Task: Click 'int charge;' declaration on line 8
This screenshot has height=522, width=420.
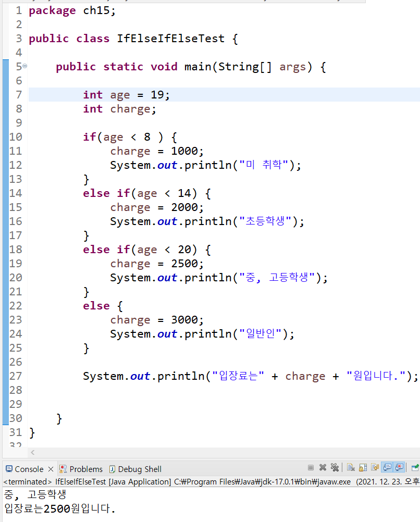Action: tap(119, 109)
